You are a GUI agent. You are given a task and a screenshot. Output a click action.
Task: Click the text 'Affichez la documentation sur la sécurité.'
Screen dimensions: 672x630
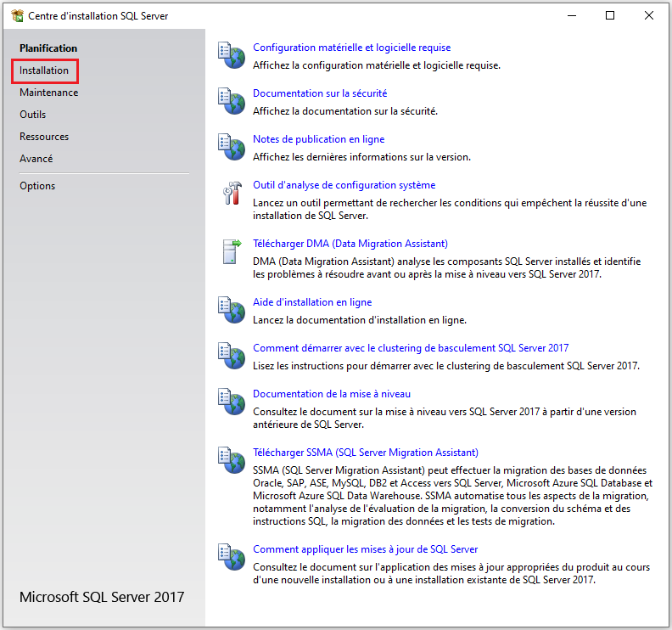point(345,111)
